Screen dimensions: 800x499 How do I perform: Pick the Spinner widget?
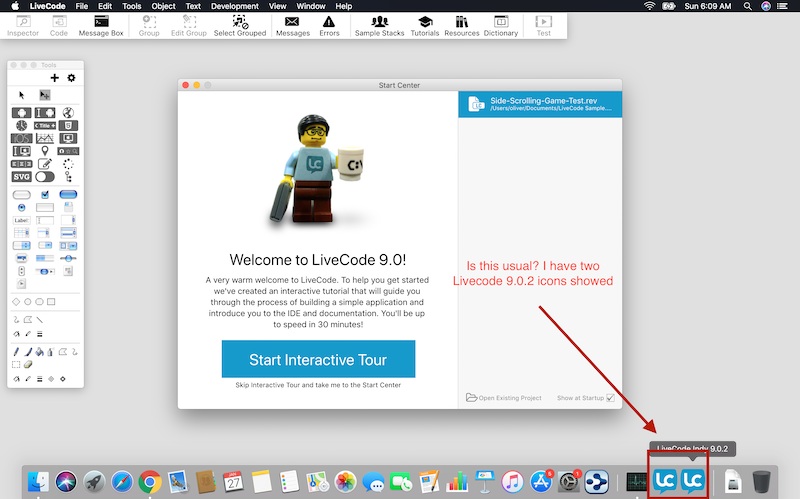point(68,164)
